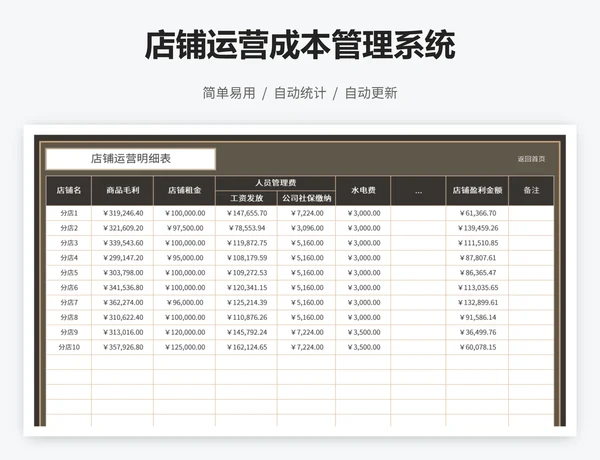Screen dimensions: 600x460
Task: Click the ¥162,124.65 salary cell
Action: 246,347
